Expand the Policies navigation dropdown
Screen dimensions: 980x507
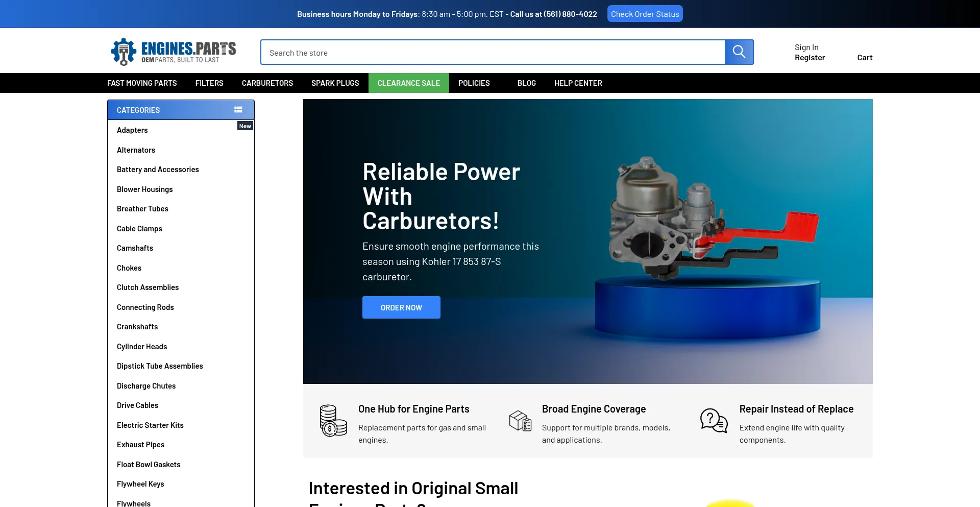(x=474, y=83)
